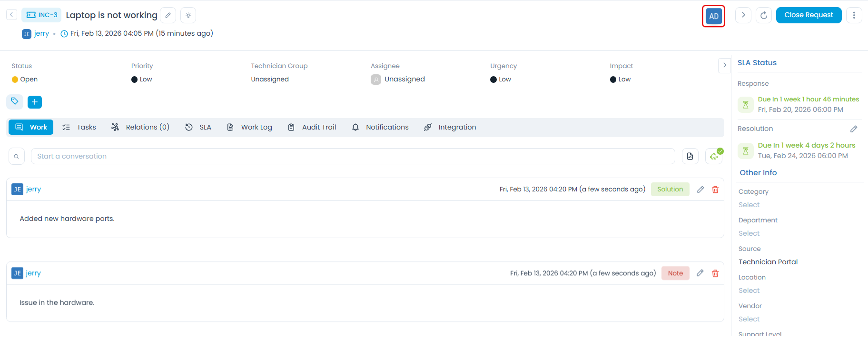Open Impact dropdown showing Low
This screenshot has width=868, height=340.
click(621, 80)
